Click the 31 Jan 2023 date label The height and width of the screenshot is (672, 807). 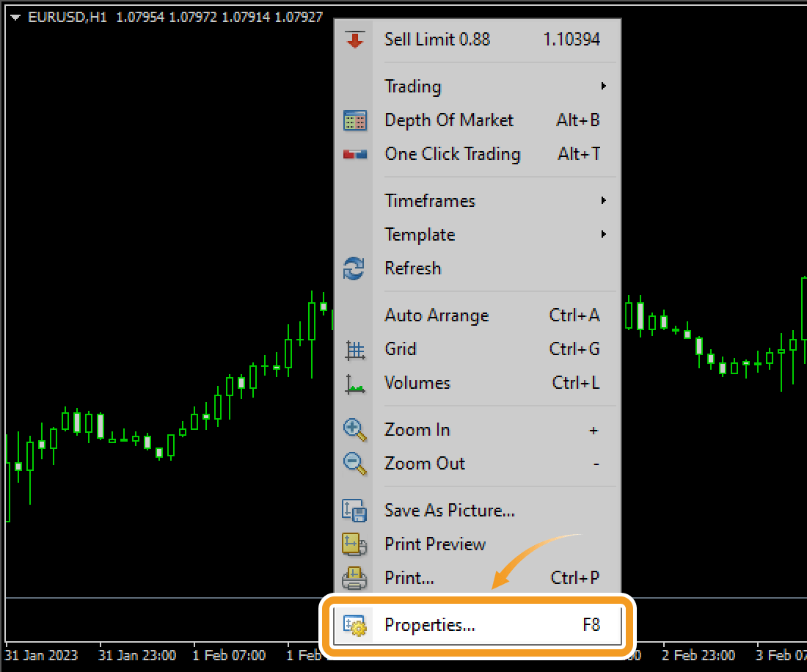pyautogui.click(x=41, y=656)
